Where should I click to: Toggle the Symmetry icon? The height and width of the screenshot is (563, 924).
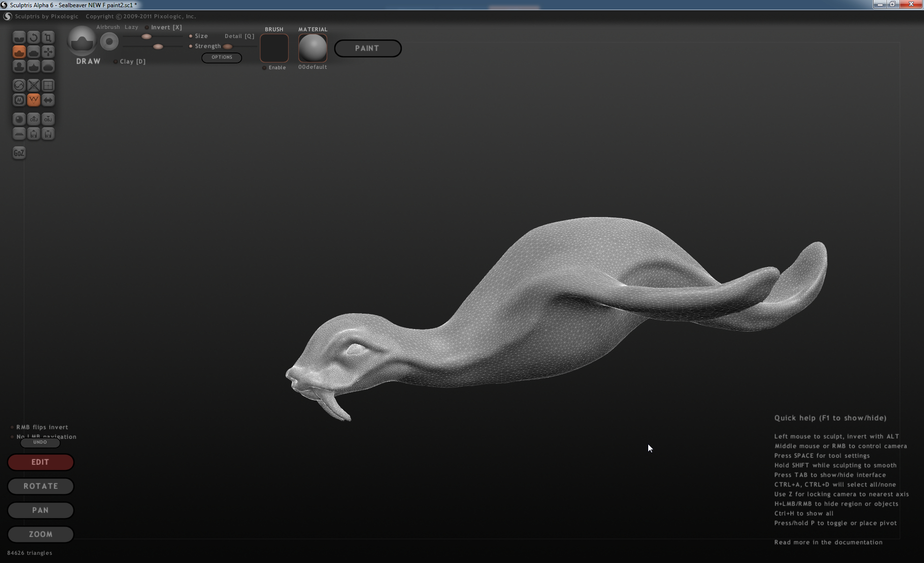pos(48,100)
